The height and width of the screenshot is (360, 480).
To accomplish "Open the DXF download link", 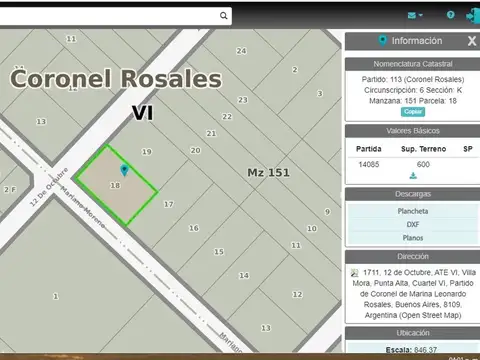I will point(413,224).
